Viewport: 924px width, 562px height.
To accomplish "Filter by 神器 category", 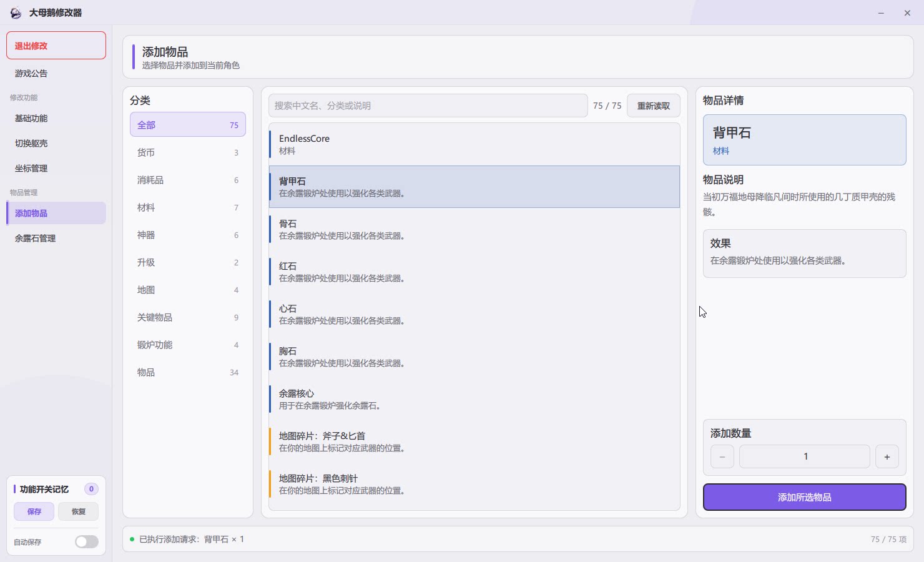I will point(188,235).
